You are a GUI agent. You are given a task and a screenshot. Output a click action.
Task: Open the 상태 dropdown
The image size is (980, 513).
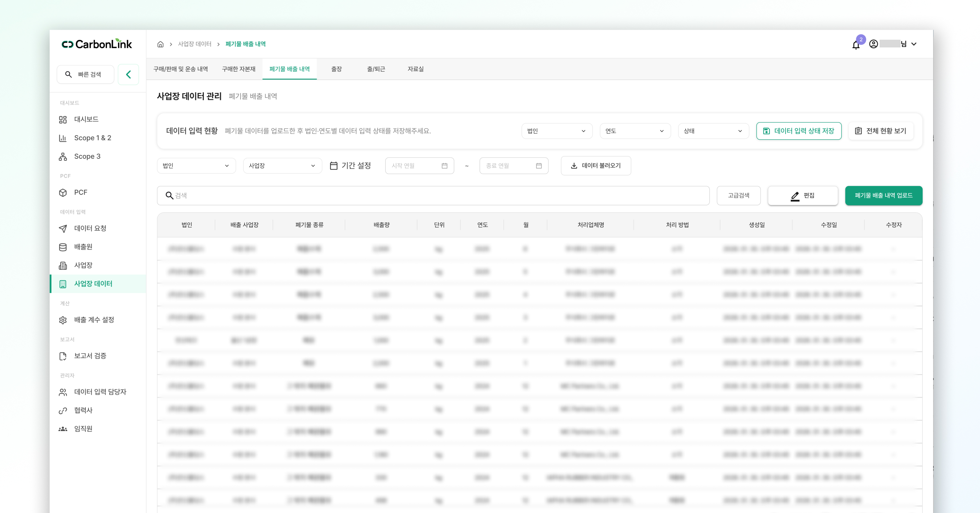click(x=713, y=131)
